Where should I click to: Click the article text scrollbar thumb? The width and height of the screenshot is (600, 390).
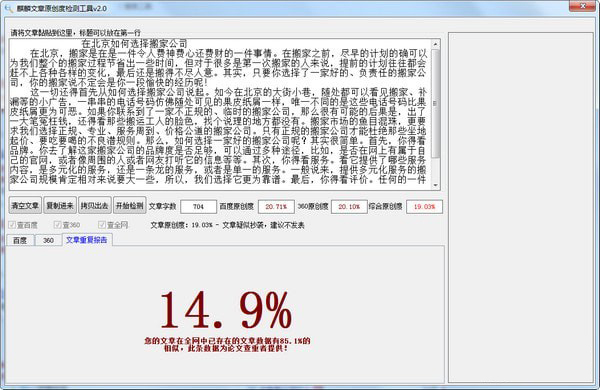(435, 103)
